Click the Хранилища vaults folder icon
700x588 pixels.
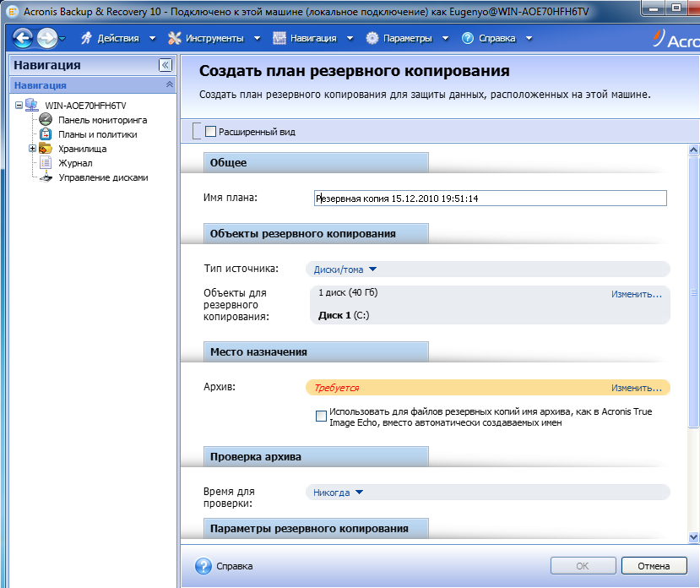click(46, 149)
